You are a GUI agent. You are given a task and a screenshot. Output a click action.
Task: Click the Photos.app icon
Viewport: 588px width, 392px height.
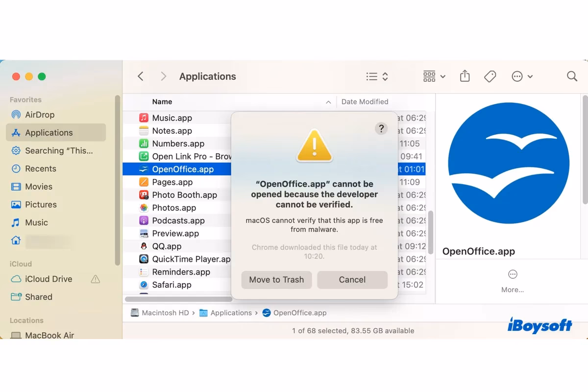pyautogui.click(x=144, y=208)
